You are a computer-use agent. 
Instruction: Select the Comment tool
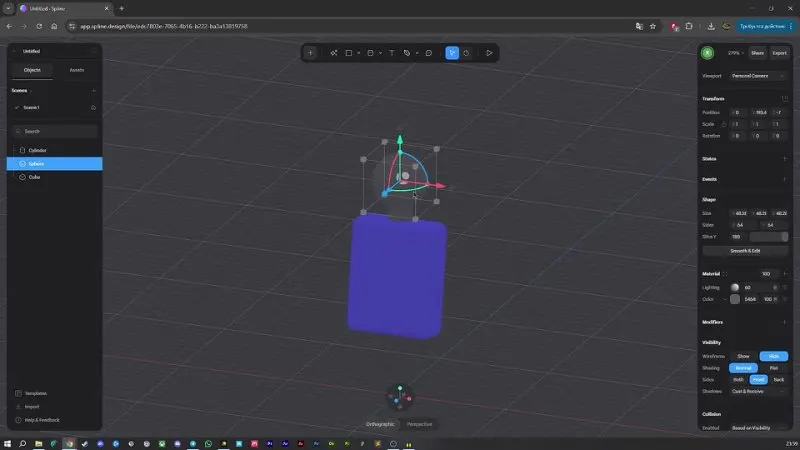pyautogui.click(x=429, y=53)
